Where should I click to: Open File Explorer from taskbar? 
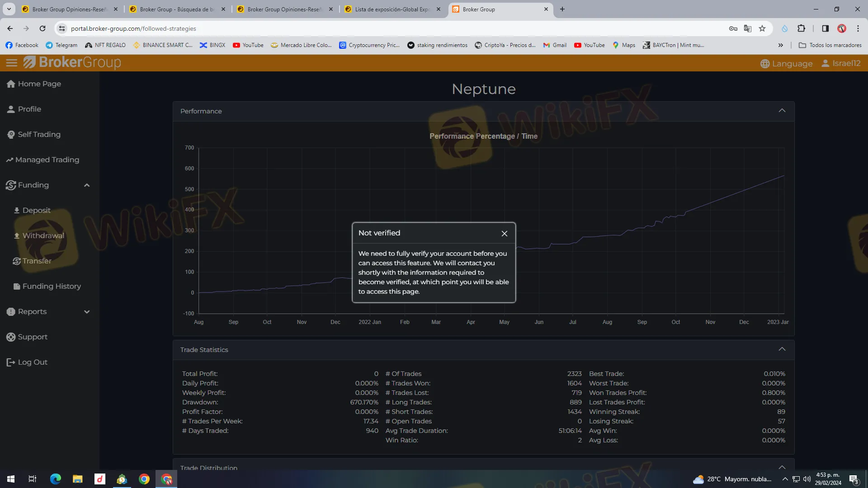coord(78,479)
